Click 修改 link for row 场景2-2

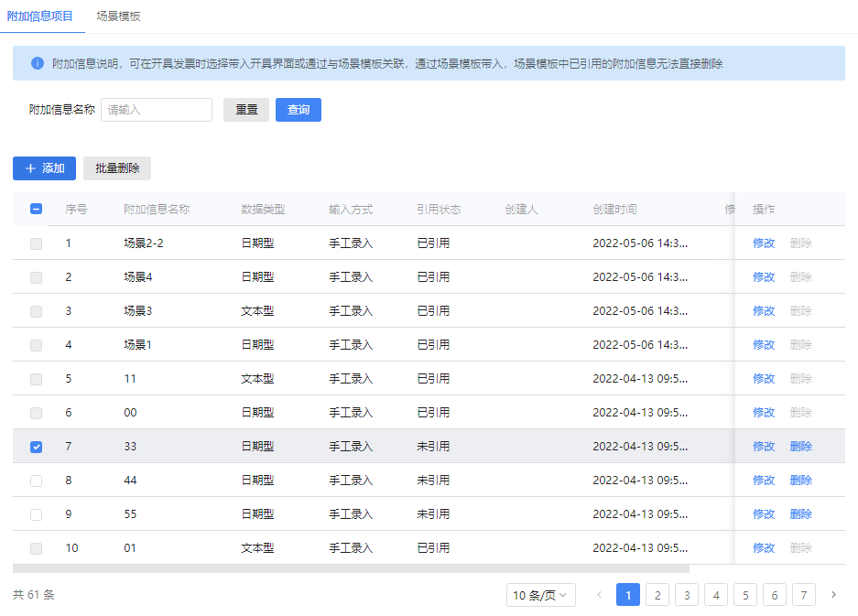[x=764, y=243]
